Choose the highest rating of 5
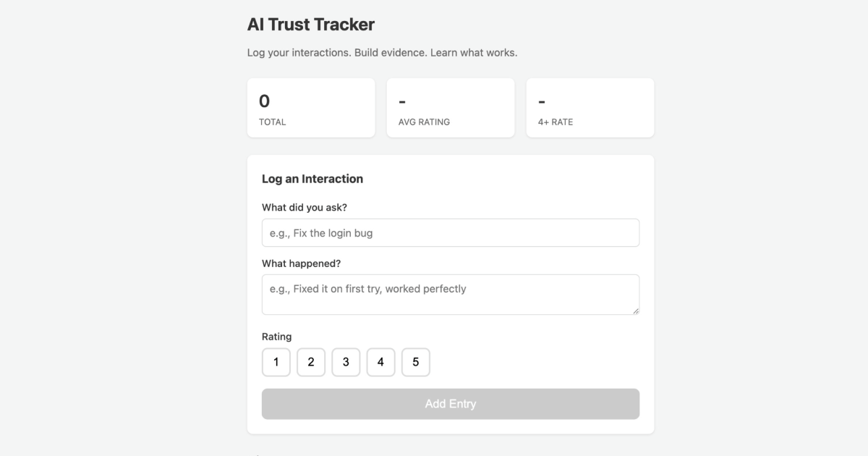The width and height of the screenshot is (868, 456). pyautogui.click(x=416, y=362)
